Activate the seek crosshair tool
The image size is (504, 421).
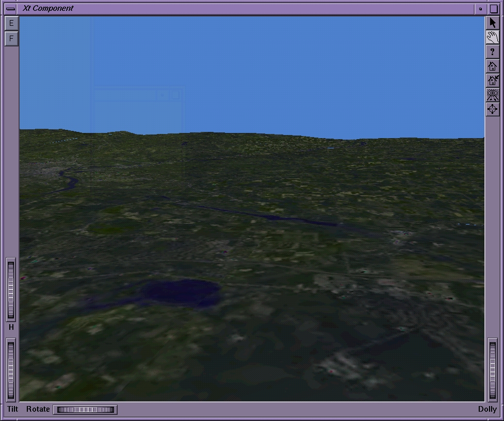pyautogui.click(x=492, y=110)
